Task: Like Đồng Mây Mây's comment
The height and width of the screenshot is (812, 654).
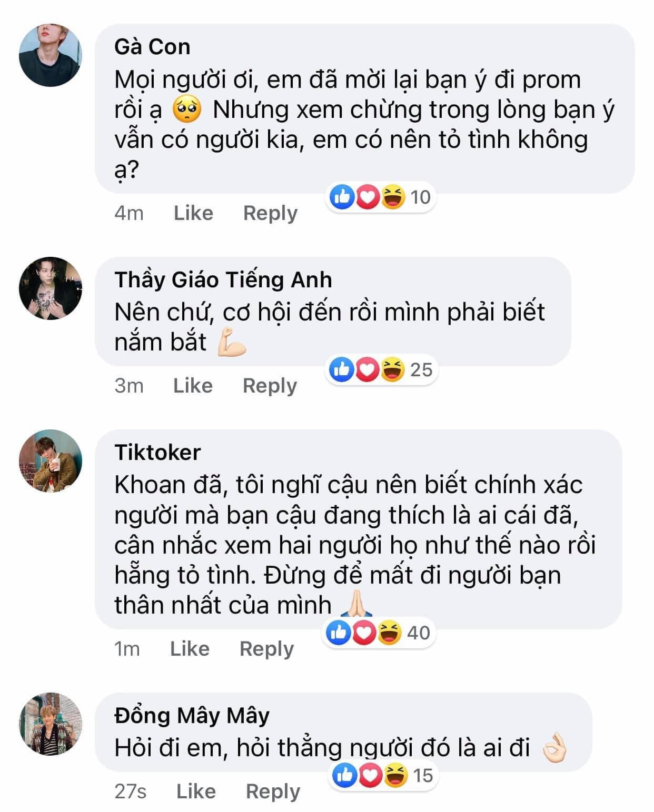Action: coord(196,791)
